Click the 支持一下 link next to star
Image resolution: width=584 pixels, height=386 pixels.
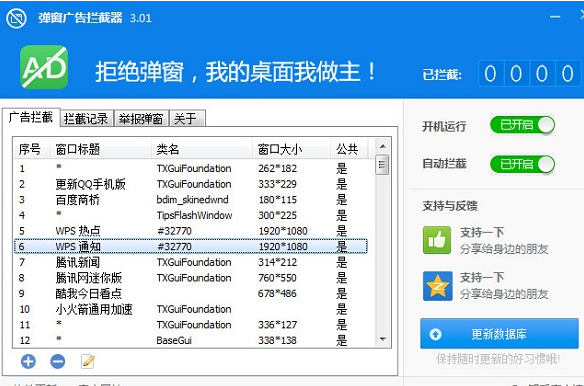pos(482,277)
